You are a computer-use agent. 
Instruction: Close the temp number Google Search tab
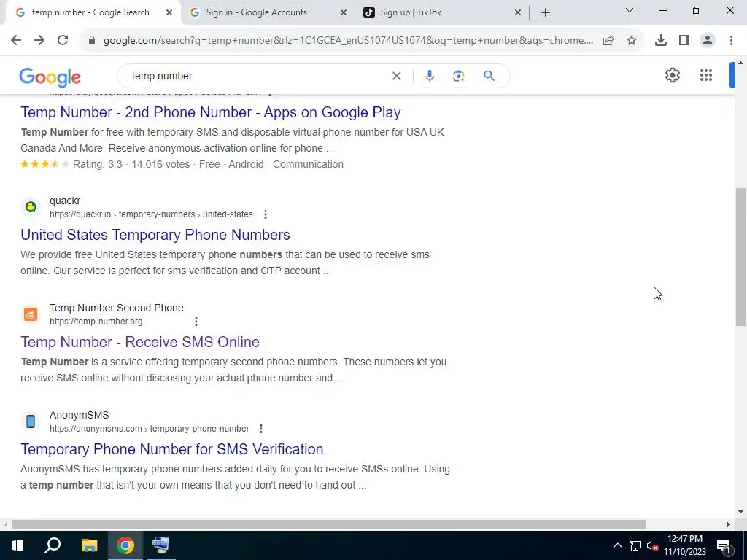click(x=169, y=12)
